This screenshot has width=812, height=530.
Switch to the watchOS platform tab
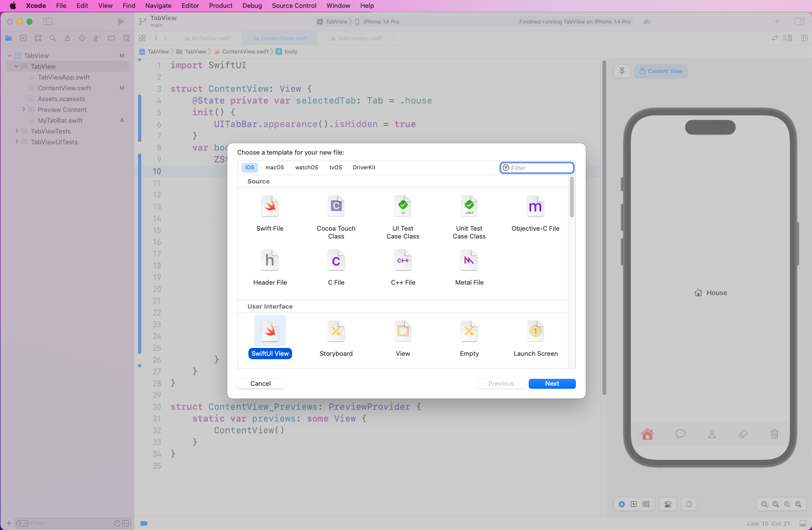click(307, 167)
